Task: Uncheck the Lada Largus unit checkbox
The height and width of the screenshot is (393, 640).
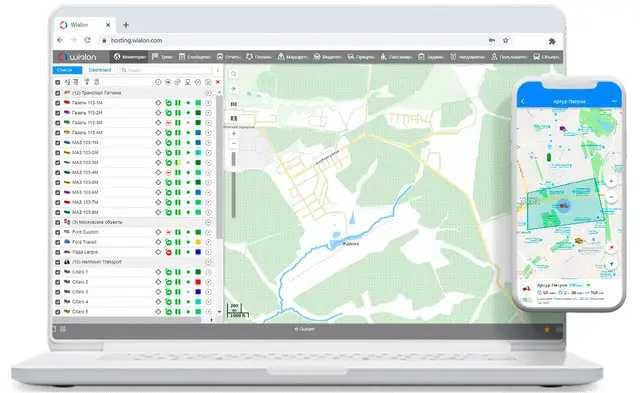Action: click(58, 252)
